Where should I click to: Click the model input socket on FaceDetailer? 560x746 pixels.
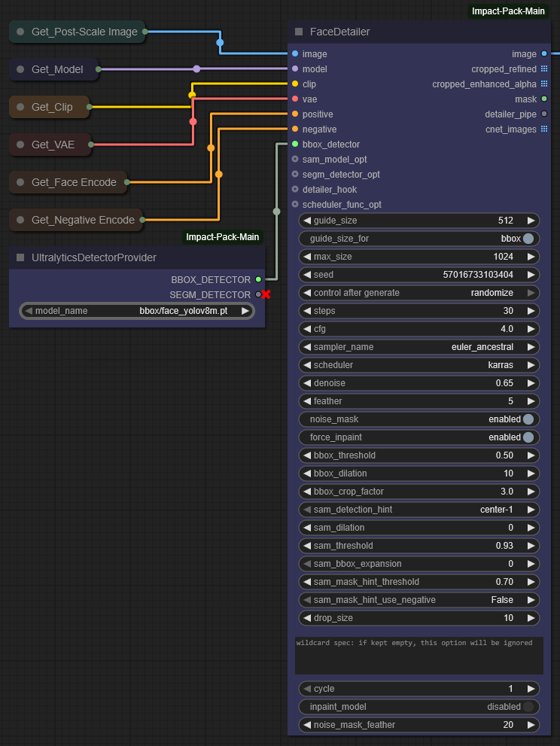coord(295,69)
